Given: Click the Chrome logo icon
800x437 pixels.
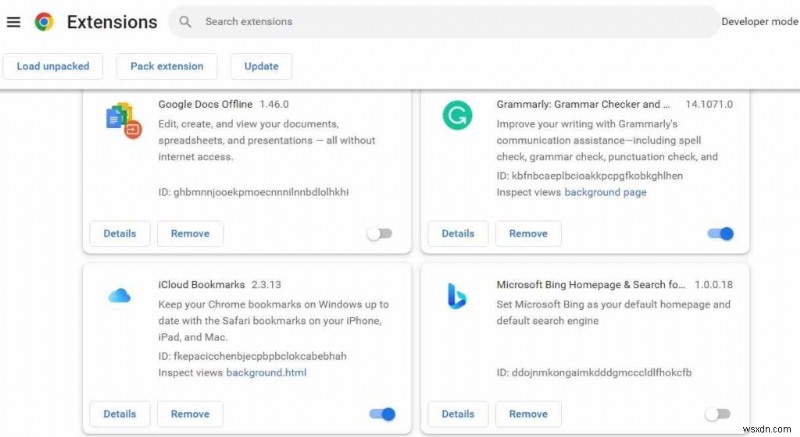Looking at the screenshot, I should [x=44, y=22].
